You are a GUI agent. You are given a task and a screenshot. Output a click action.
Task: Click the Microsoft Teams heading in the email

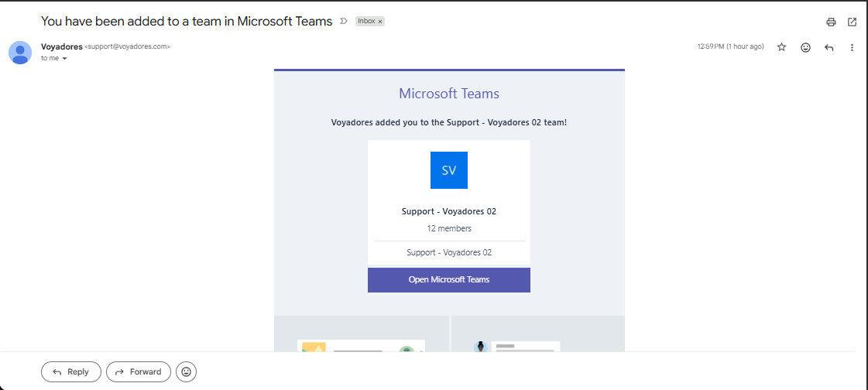pyautogui.click(x=449, y=94)
